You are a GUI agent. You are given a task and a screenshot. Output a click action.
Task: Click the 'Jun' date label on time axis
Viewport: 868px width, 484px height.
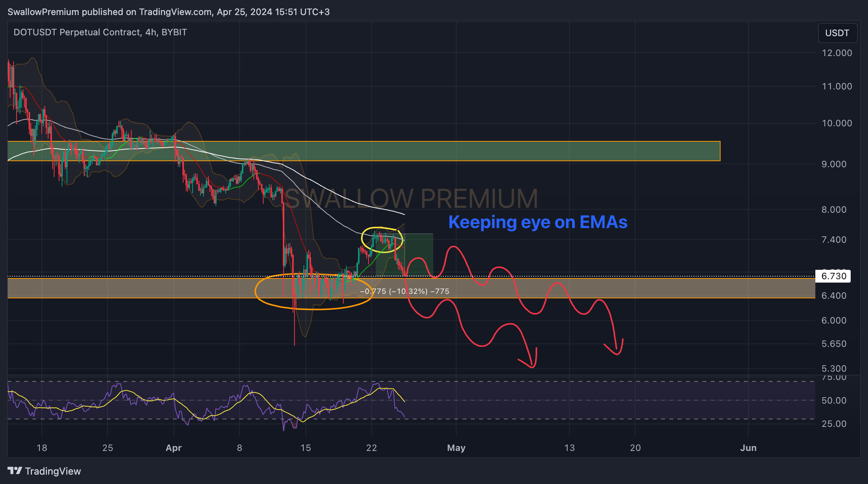pos(748,448)
